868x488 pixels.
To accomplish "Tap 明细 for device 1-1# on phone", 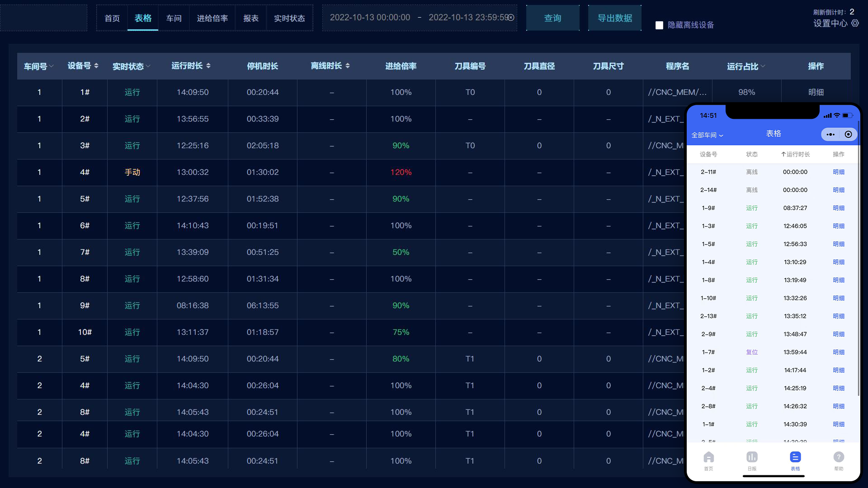I will [x=839, y=424].
